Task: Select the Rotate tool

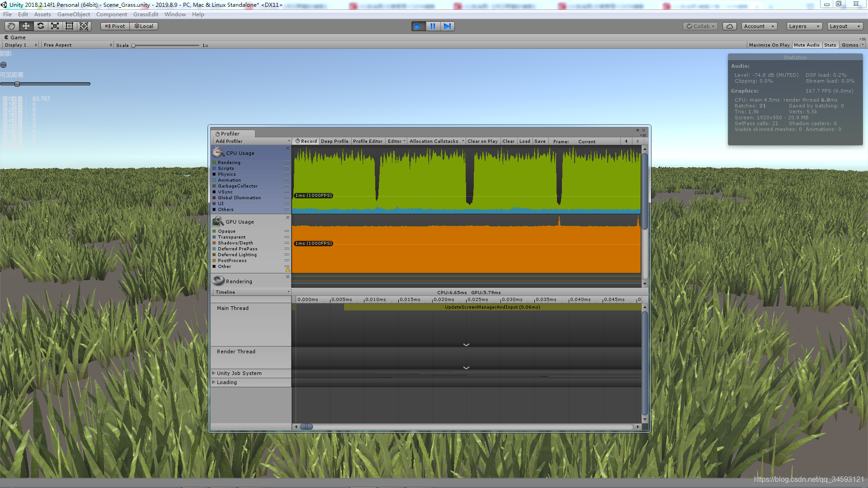Action: (x=40, y=26)
